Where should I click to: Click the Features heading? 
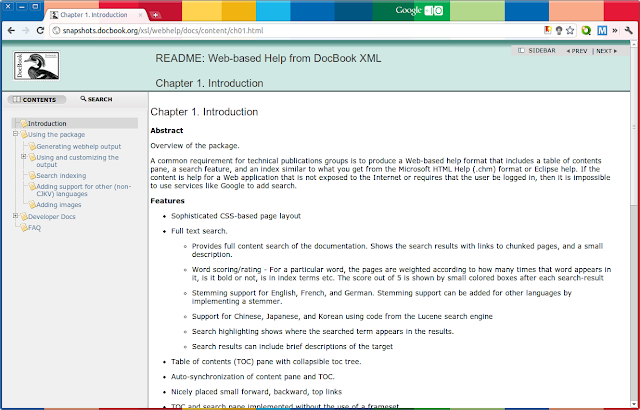(167, 201)
